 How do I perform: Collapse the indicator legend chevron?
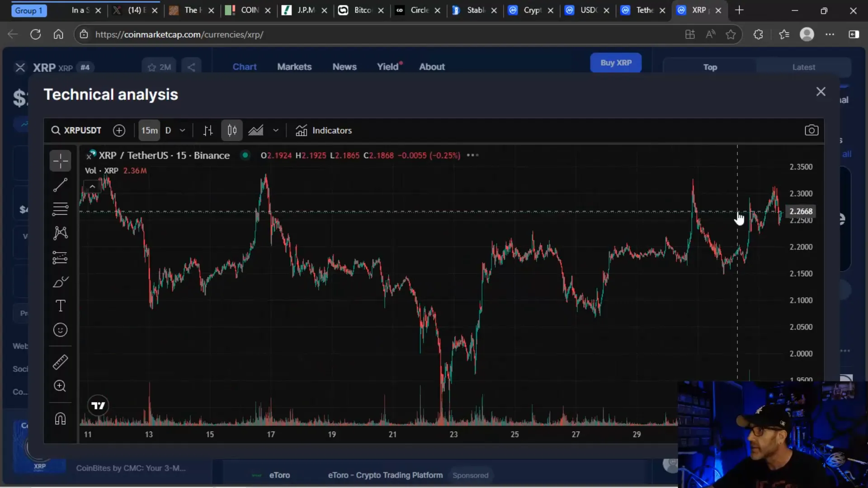coord(92,186)
